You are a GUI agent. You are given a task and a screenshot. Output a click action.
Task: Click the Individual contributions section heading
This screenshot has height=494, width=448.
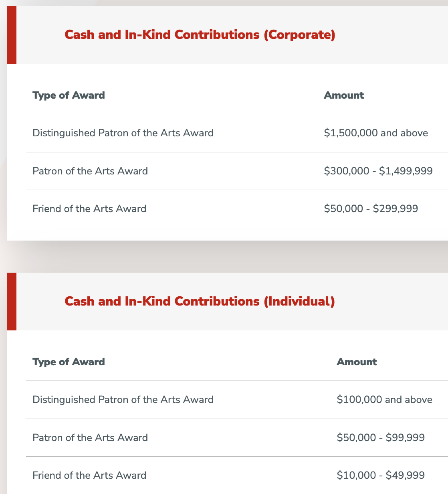pos(200,302)
